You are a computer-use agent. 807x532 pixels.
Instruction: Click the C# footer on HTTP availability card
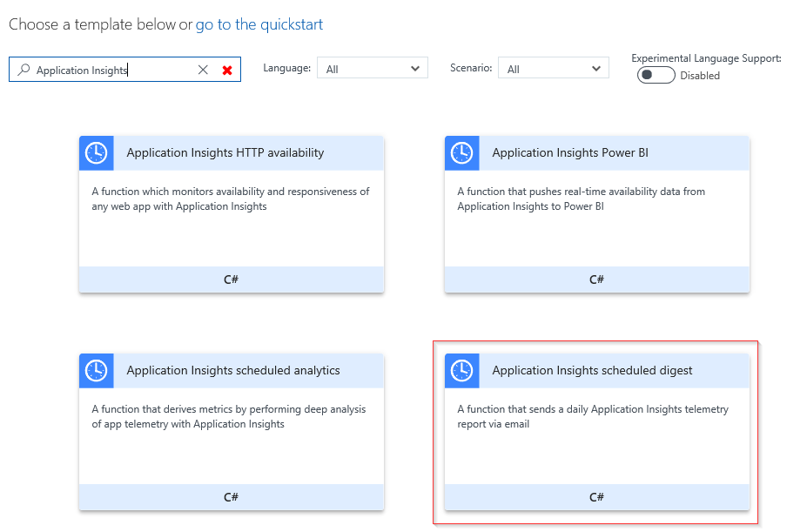pyautogui.click(x=231, y=279)
